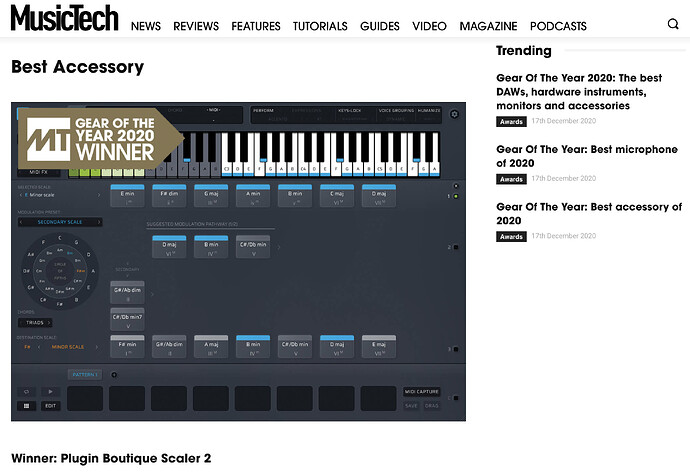Click the C maj chord pad

(337, 196)
